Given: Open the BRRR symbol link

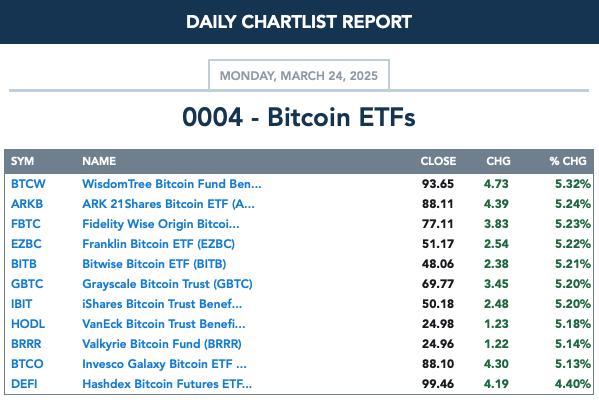Looking at the screenshot, I should point(26,344).
